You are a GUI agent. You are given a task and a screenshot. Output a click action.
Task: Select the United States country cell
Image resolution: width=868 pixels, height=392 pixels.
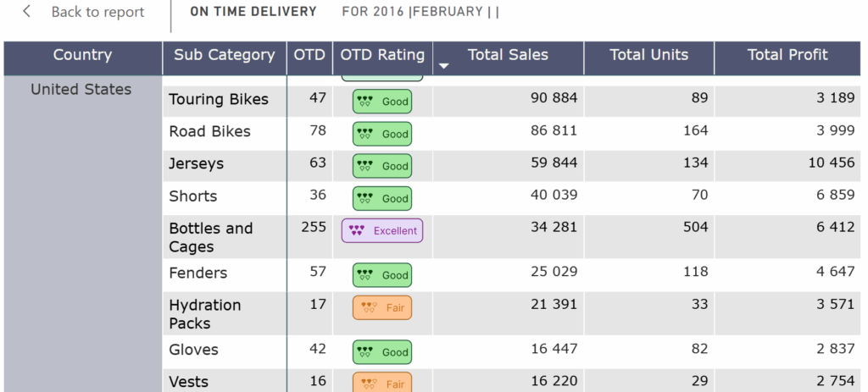[81, 90]
